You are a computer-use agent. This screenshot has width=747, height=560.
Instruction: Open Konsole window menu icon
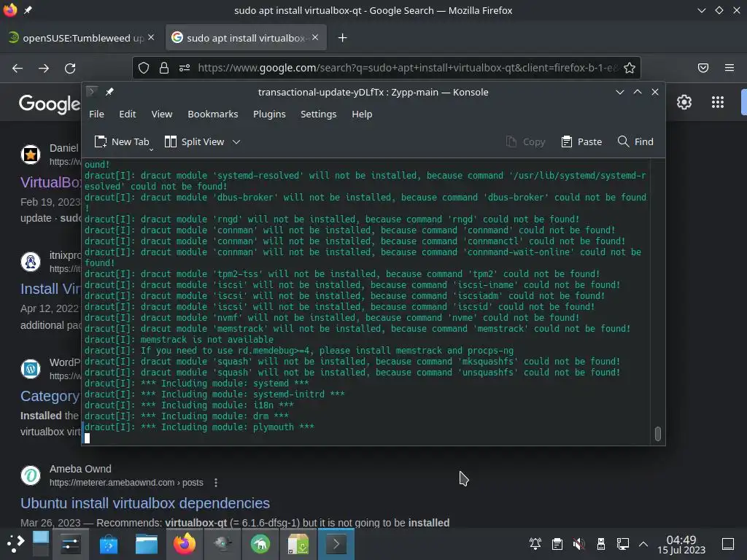[x=92, y=91]
